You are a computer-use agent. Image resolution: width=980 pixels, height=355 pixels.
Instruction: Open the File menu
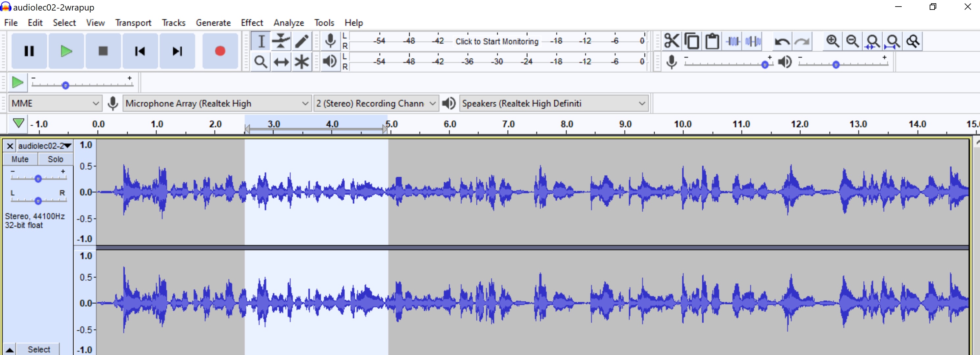click(11, 23)
